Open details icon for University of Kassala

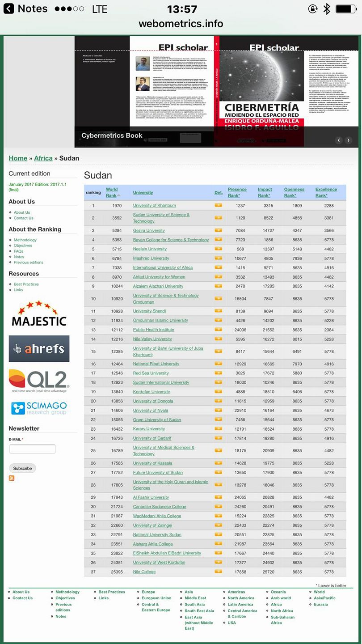[218, 463]
